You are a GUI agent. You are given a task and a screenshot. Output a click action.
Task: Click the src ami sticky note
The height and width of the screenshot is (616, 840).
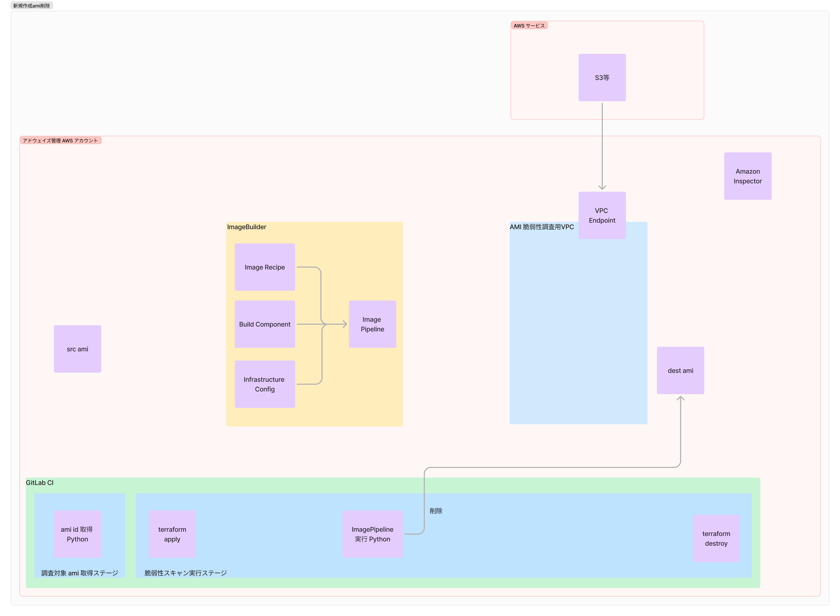pyautogui.click(x=78, y=349)
